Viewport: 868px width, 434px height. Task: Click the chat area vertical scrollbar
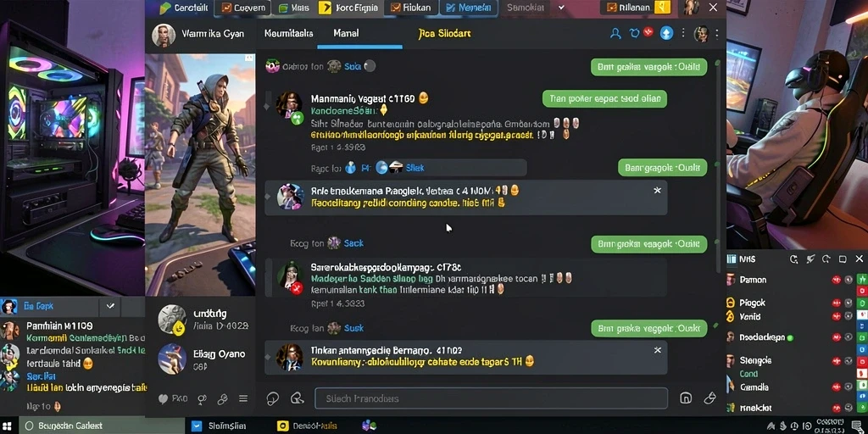(718, 166)
